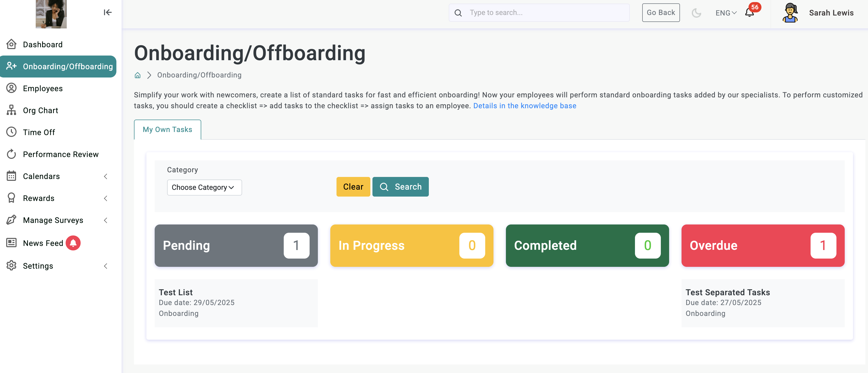This screenshot has width=868, height=373.
Task: Click the Org Chart hierarchy icon
Action: (11, 110)
